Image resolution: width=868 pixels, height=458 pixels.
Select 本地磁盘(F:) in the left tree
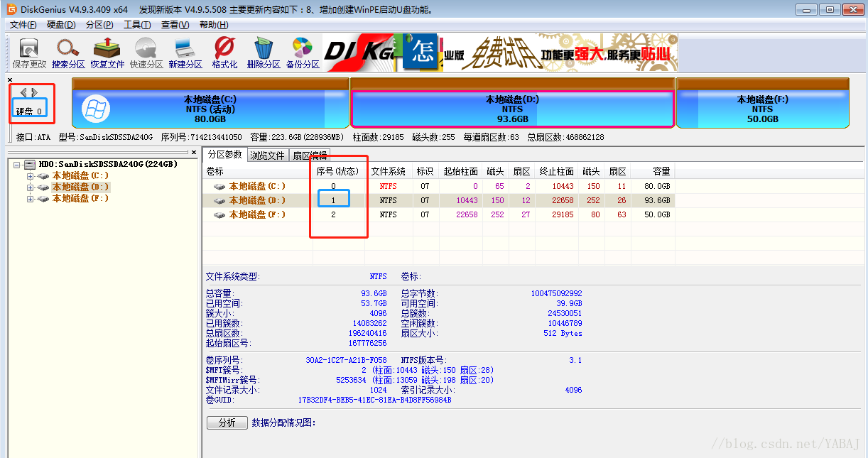point(81,199)
